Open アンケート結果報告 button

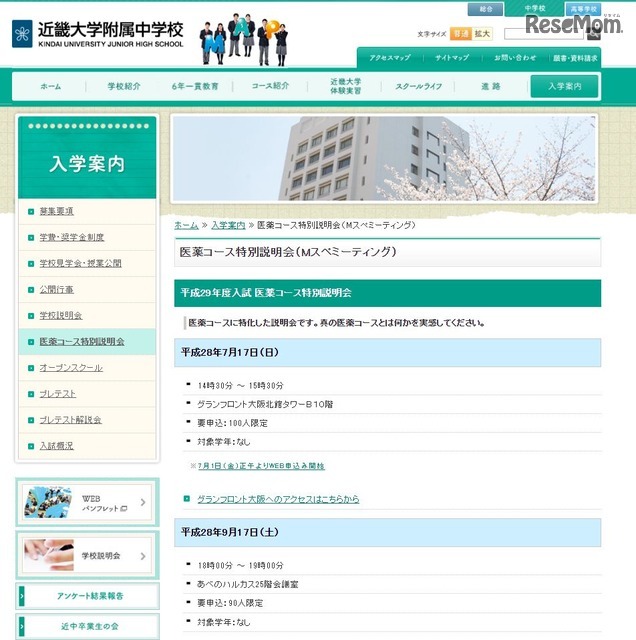(x=87, y=596)
